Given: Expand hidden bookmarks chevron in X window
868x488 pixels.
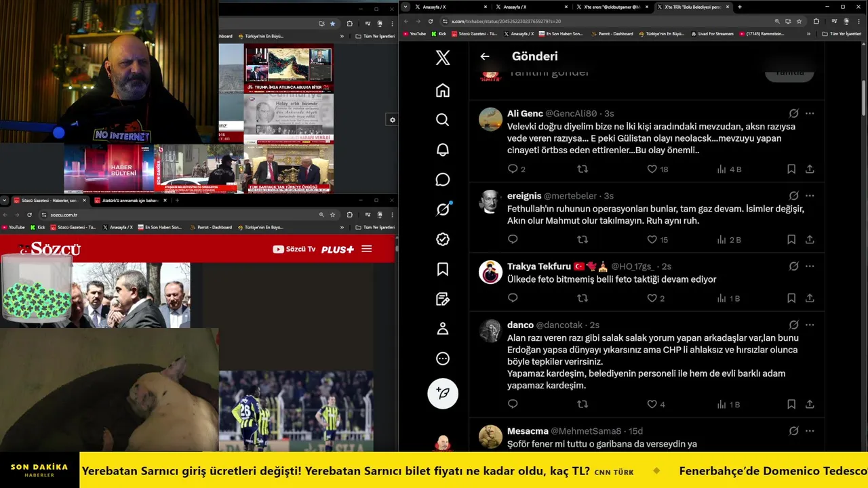Looking at the screenshot, I should pyautogui.click(x=808, y=34).
